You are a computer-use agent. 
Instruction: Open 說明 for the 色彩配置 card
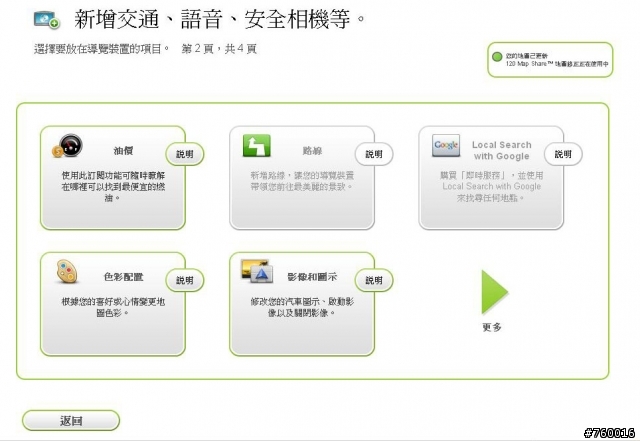point(184,281)
